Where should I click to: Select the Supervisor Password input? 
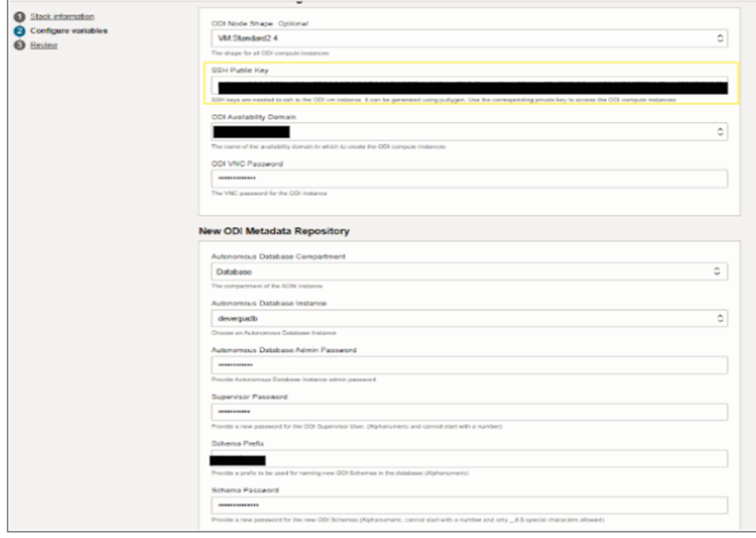469,412
